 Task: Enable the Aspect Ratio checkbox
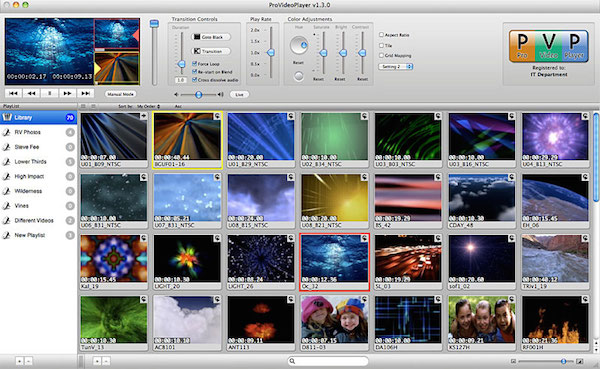(381, 34)
